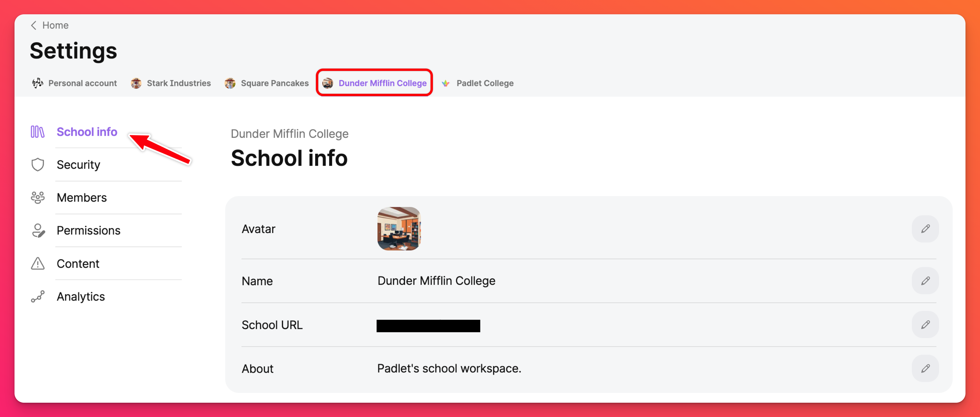Click the school avatar thumbnail image
This screenshot has width=980, height=417.
(x=399, y=229)
